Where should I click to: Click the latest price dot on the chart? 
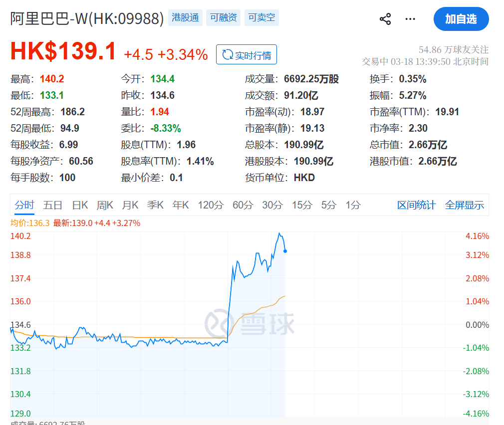(x=285, y=251)
